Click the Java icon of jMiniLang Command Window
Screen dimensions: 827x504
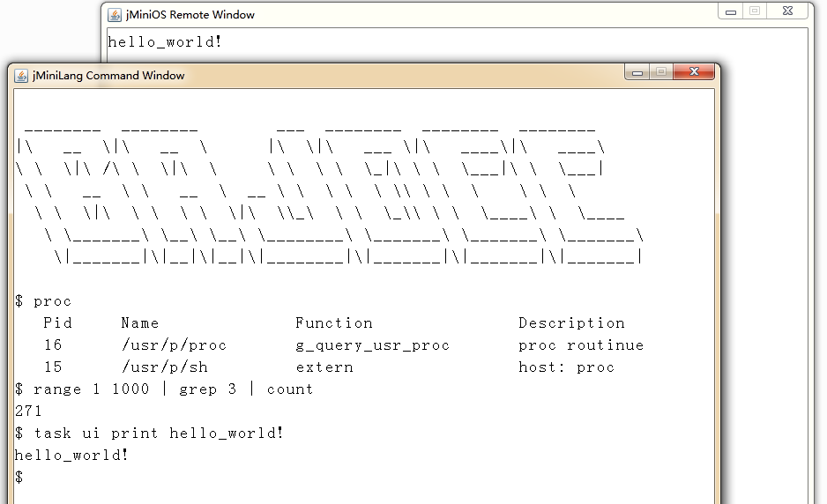point(21,76)
